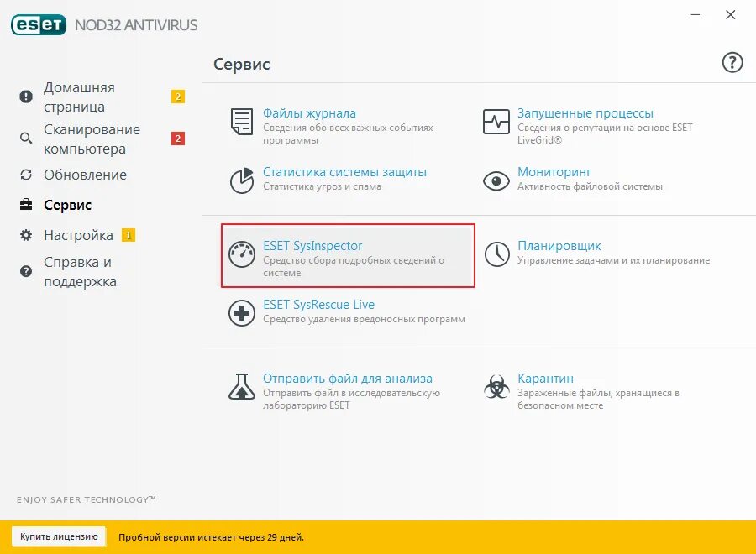
Task: Open the Планировщик scheduler
Action: [x=559, y=246]
